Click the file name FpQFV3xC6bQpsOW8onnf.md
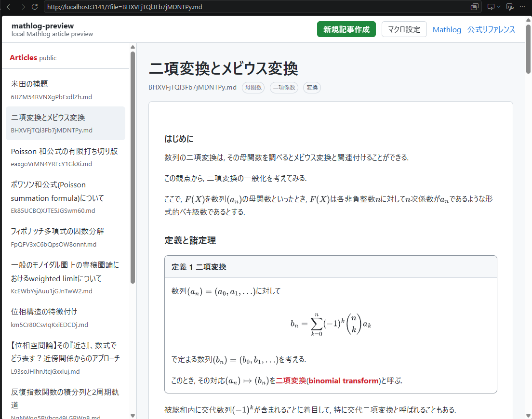This screenshot has height=419, width=532. coord(53,245)
